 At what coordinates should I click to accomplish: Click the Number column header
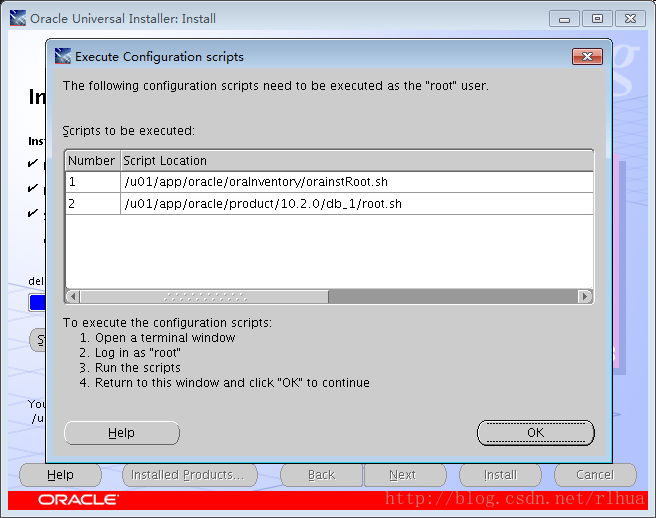tap(92, 161)
